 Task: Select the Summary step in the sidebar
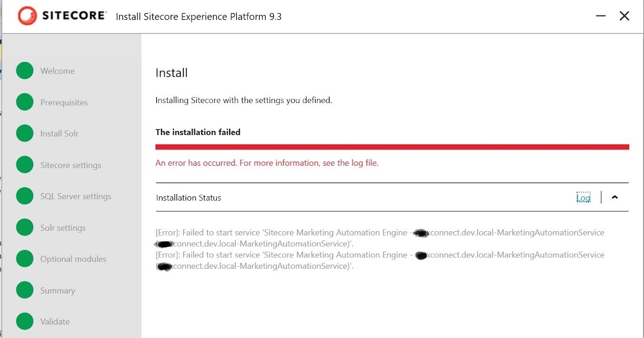(x=57, y=290)
